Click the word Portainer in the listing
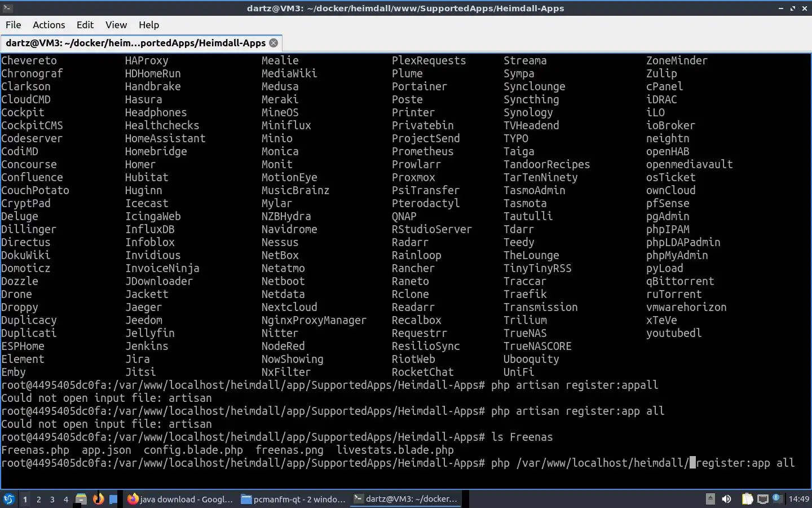812x508 pixels. [x=419, y=86]
